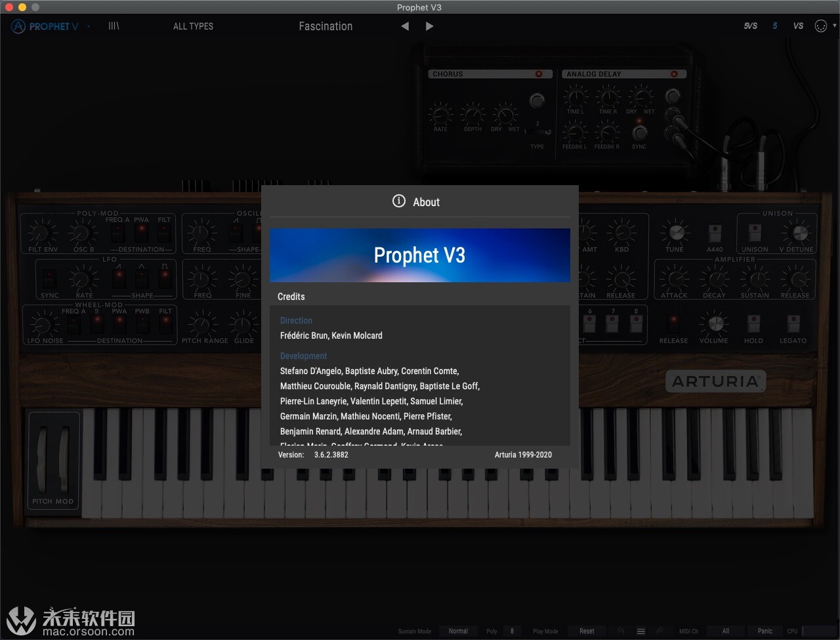
Task: Select program button 7
Action: tap(613, 324)
